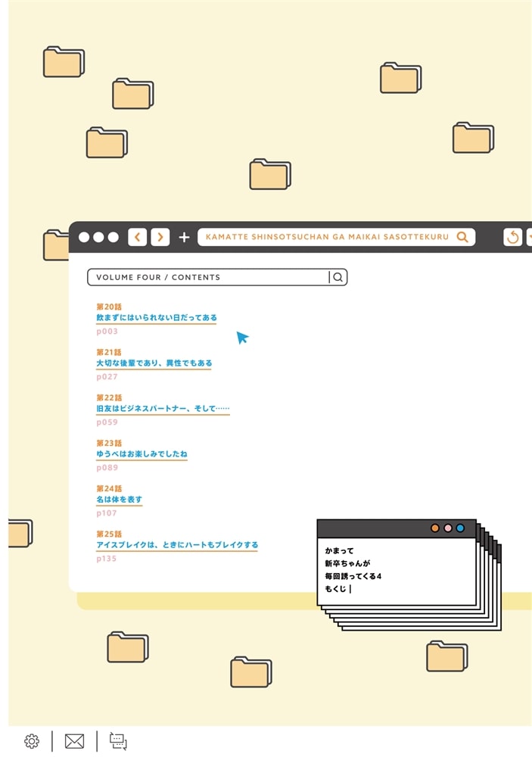
Task: Click the address bar search magnifier
Action: pos(462,237)
